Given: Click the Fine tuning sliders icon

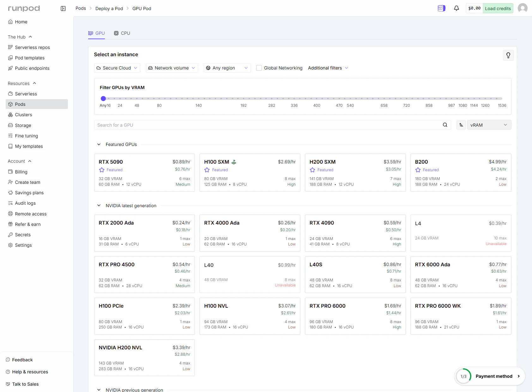Looking at the screenshot, I should [10, 136].
